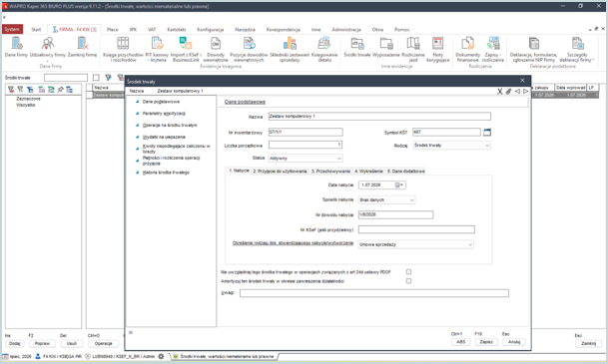
Task: Open Dowody wewnętrzne
Action: (x=216, y=49)
